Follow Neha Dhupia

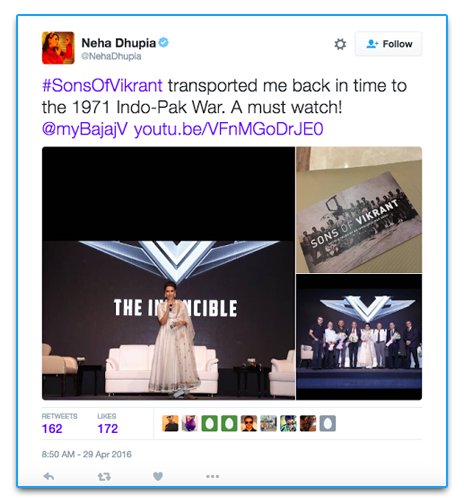pos(388,44)
